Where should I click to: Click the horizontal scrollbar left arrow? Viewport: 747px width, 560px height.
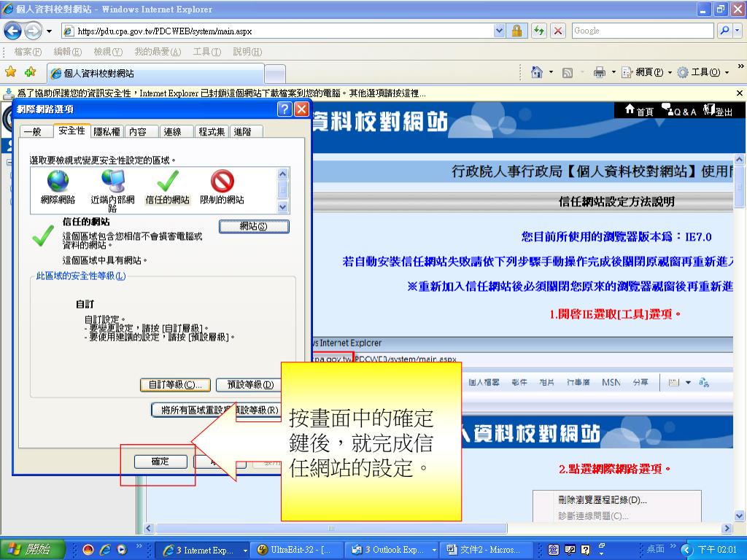[149, 528]
